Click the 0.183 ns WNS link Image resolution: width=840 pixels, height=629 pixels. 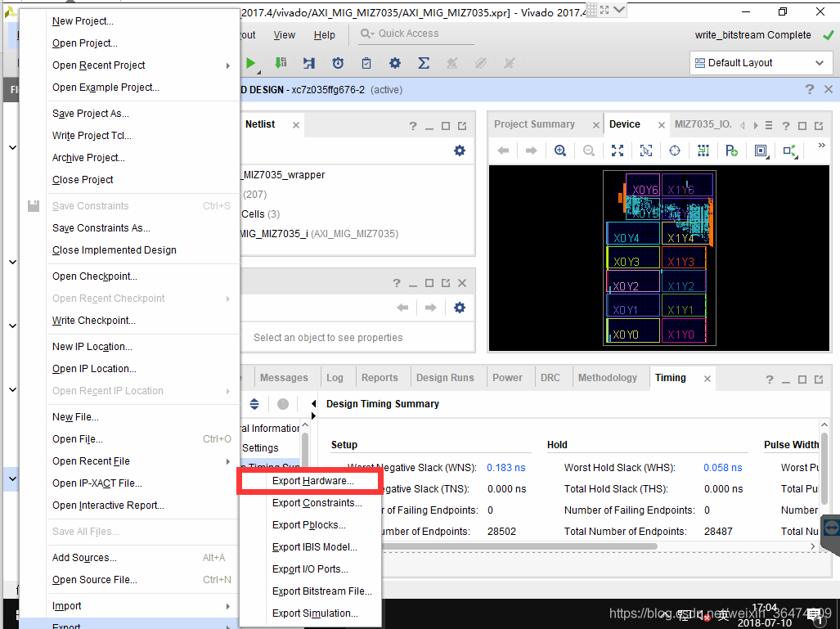[x=505, y=468]
